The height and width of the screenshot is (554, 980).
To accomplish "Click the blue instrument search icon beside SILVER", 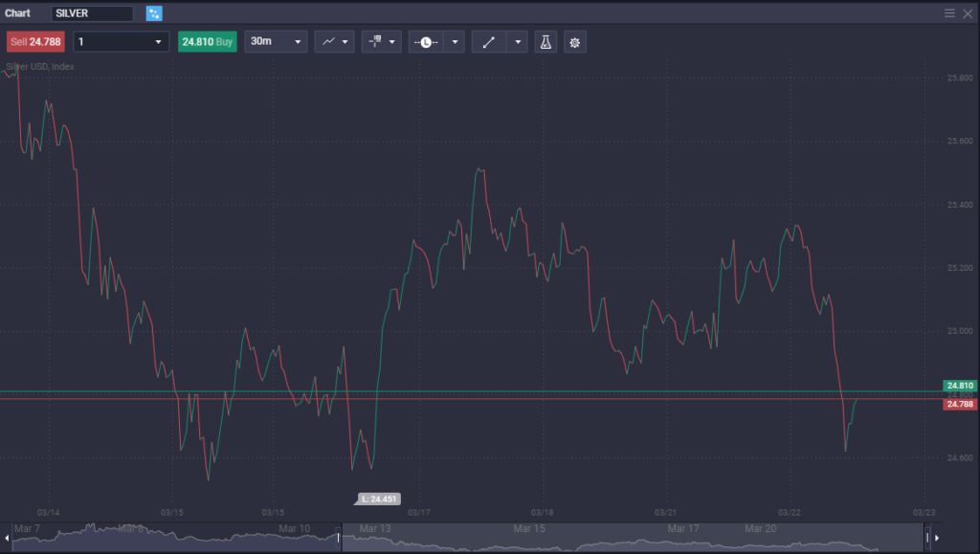I will [x=152, y=13].
